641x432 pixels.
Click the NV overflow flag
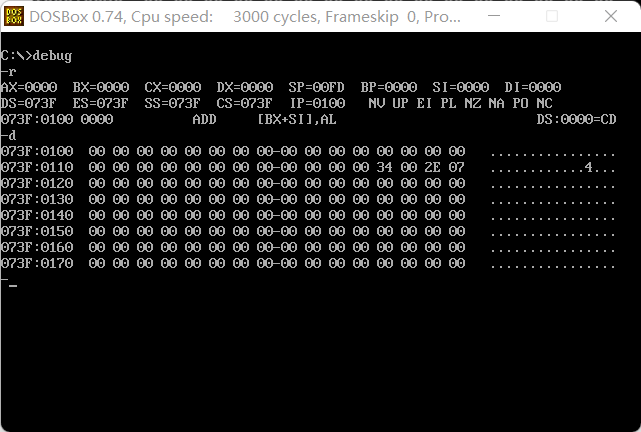[377, 103]
